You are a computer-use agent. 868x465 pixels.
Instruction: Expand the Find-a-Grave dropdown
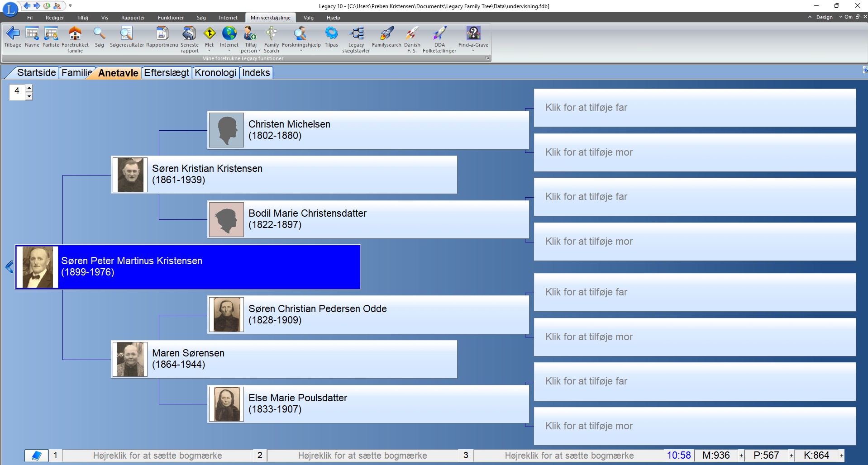coord(473,51)
